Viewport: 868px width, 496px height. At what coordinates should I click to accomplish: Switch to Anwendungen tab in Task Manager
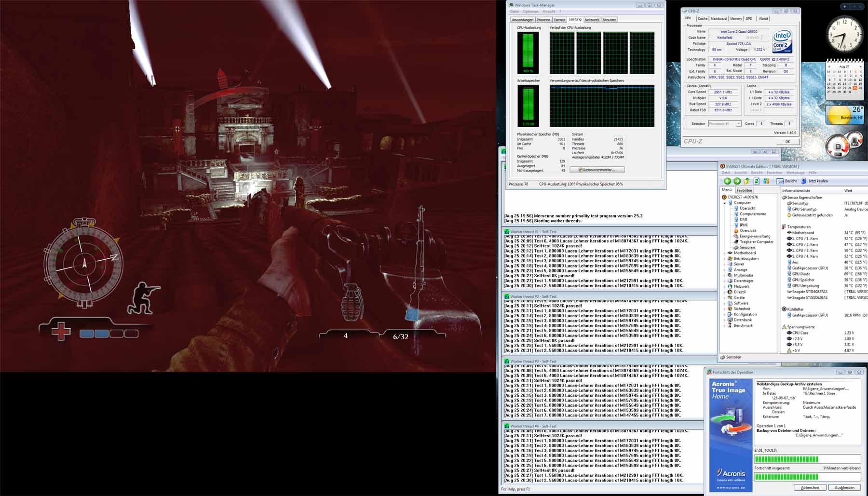pos(523,20)
